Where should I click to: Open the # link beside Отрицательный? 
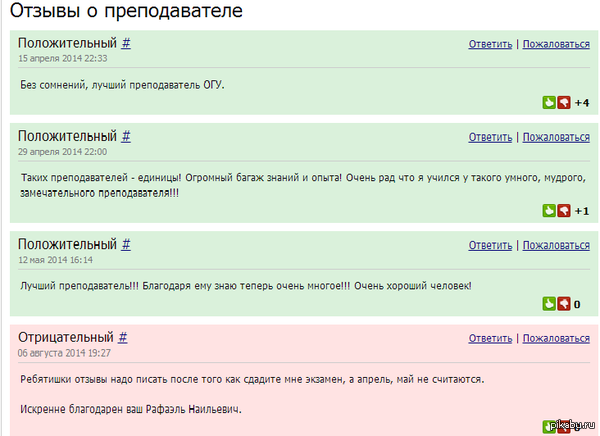tap(123, 337)
